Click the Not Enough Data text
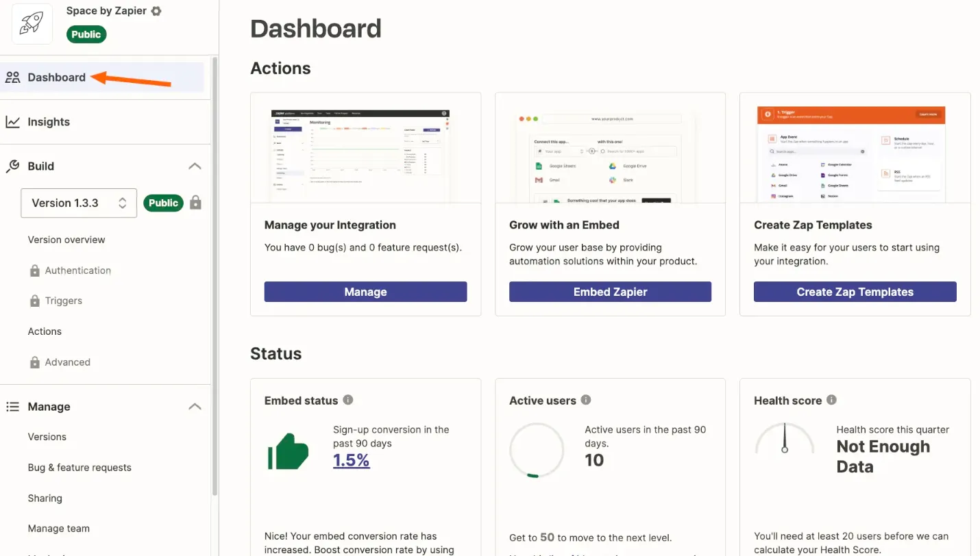Screen dimensions: 980x556 coord(883,457)
